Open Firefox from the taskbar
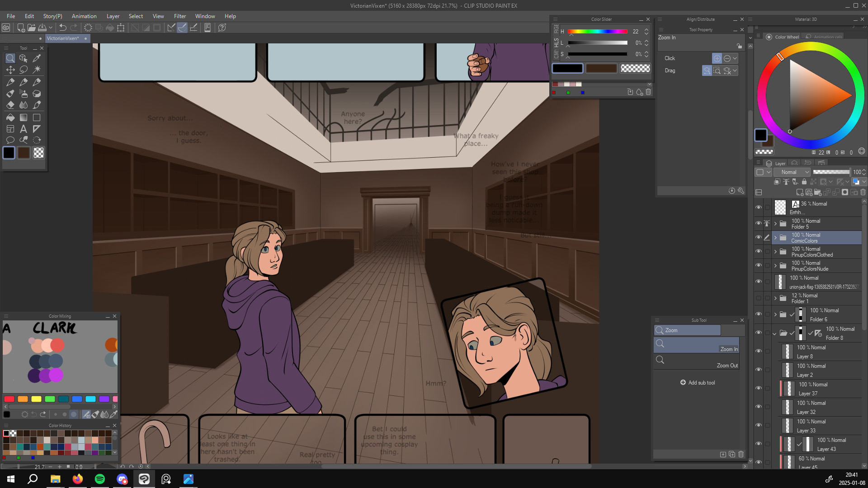The height and width of the screenshot is (488, 868). click(78, 479)
